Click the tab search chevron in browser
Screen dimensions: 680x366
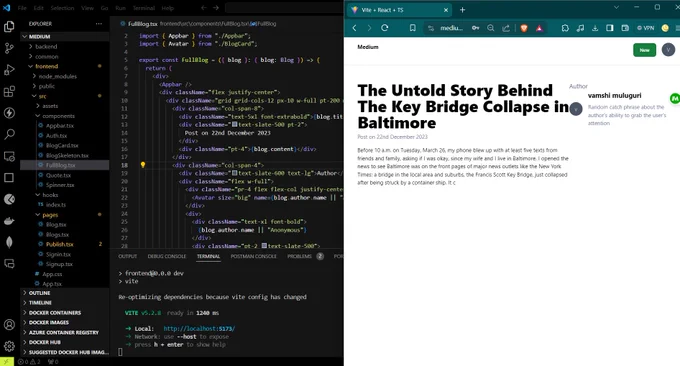click(616, 7)
